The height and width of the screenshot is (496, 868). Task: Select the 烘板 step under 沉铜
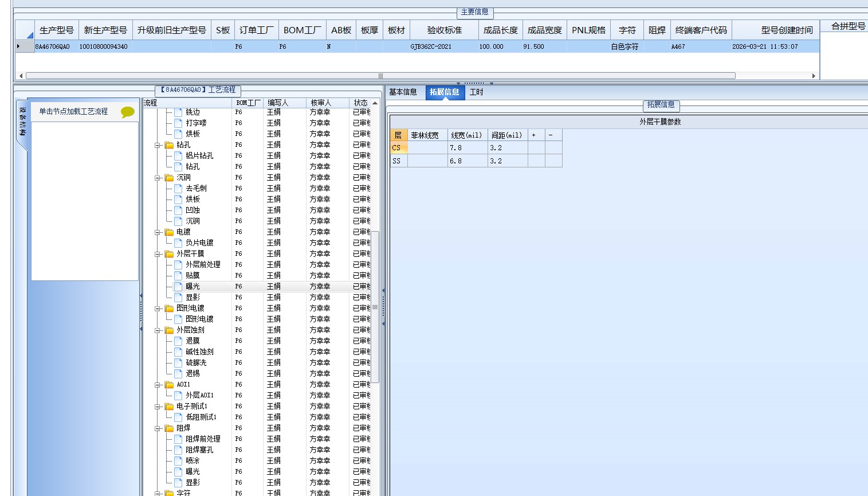point(193,199)
